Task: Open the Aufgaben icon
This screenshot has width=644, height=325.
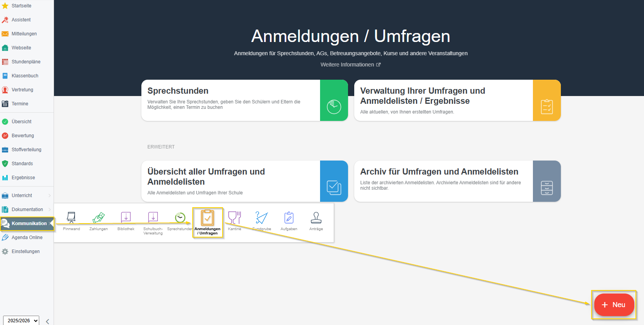Action: [x=289, y=220]
